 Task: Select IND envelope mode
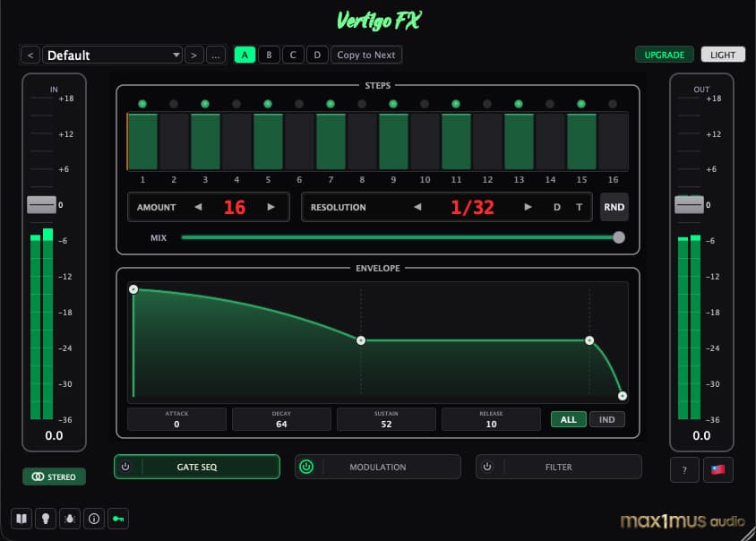[x=607, y=419]
